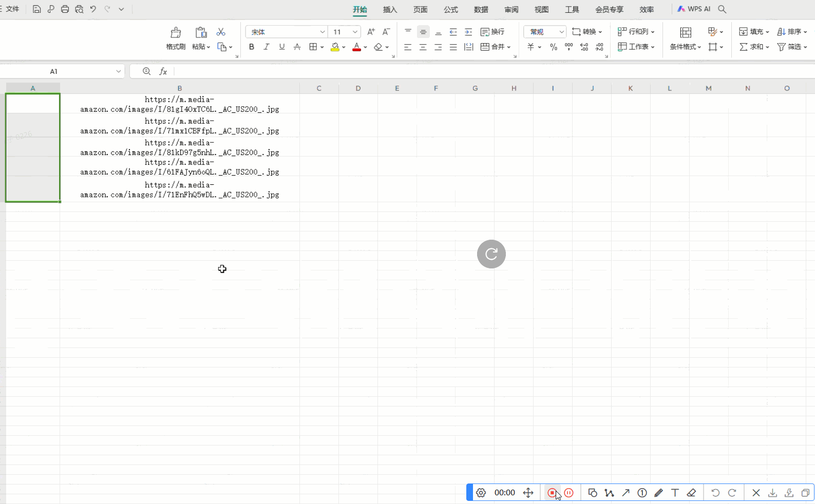Toggle Italic formatting

click(266, 47)
